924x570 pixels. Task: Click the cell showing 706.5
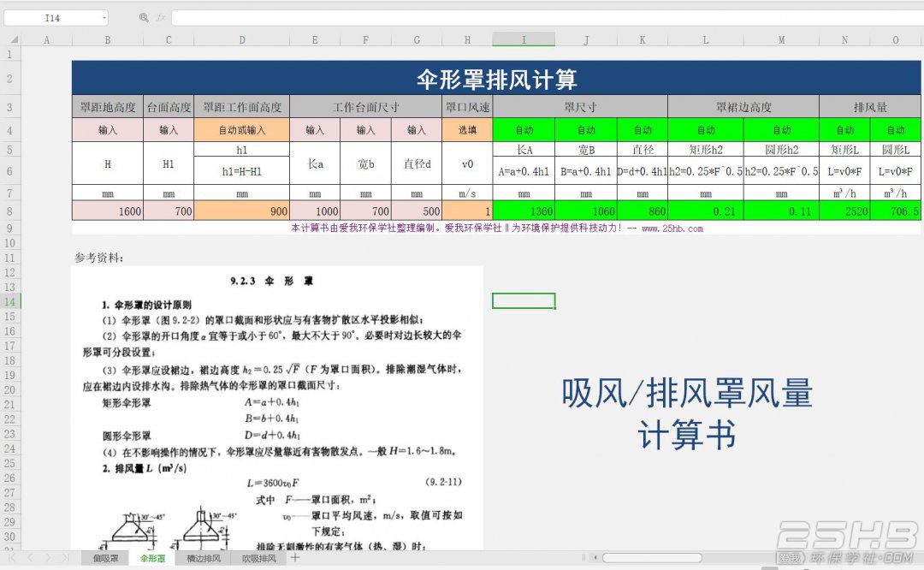click(x=895, y=211)
